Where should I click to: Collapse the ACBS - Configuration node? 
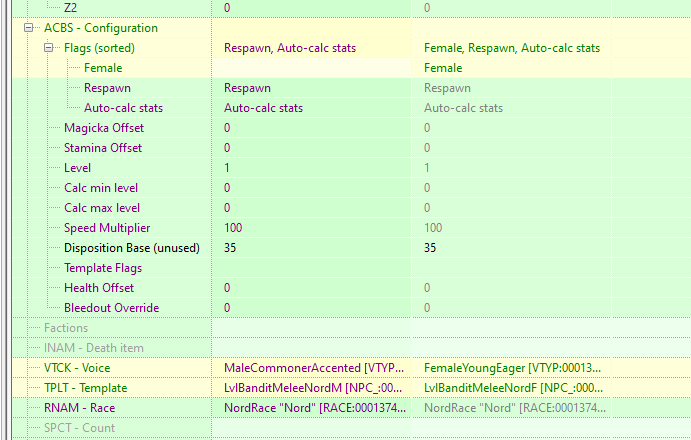[29, 28]
